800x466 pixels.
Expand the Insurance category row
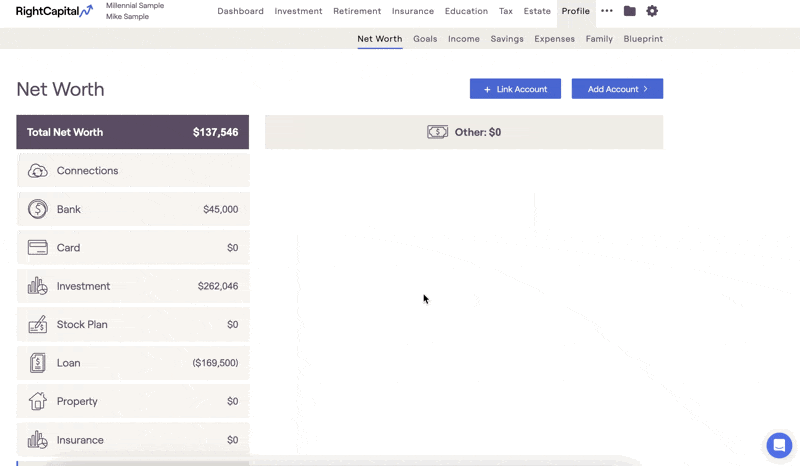(132, 440)
